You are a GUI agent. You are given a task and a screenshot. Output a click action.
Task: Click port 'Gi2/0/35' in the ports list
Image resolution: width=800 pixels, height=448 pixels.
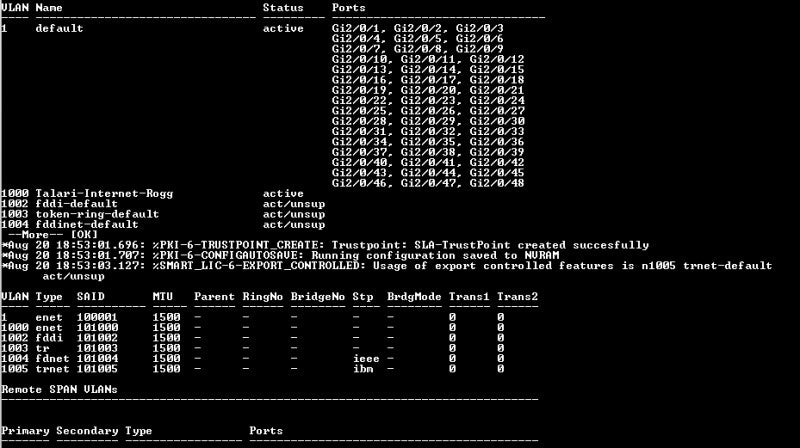428,142
